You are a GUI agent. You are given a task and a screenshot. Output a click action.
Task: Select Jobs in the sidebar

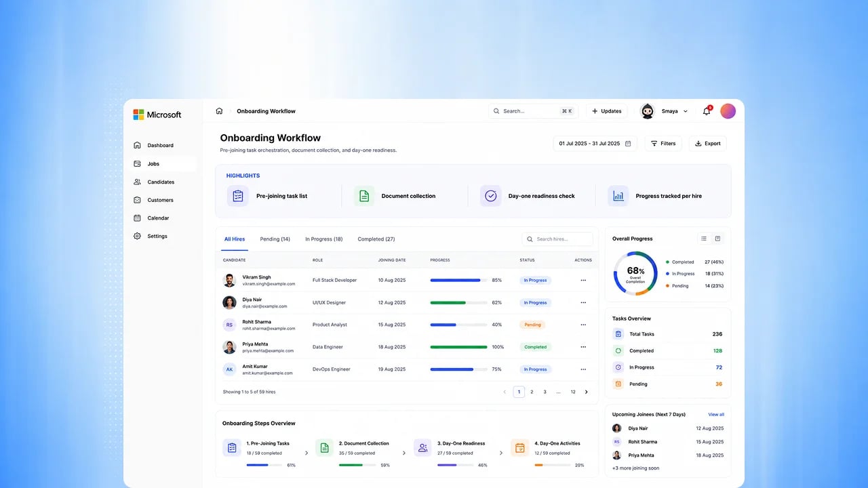tap(163, 163)
